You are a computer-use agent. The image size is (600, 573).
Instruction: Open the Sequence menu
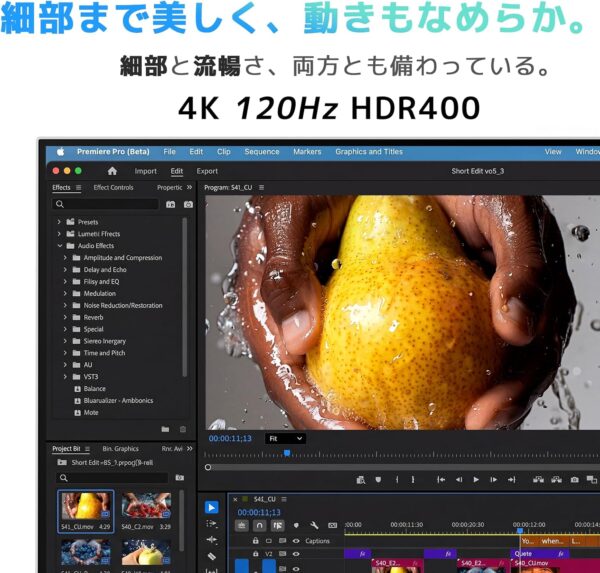(x=262, y=152)
